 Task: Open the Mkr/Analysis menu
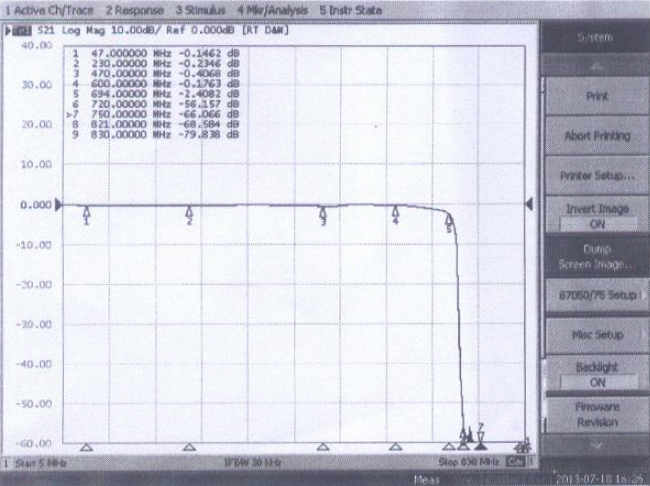pyautogui.click(x=272, y=10)
